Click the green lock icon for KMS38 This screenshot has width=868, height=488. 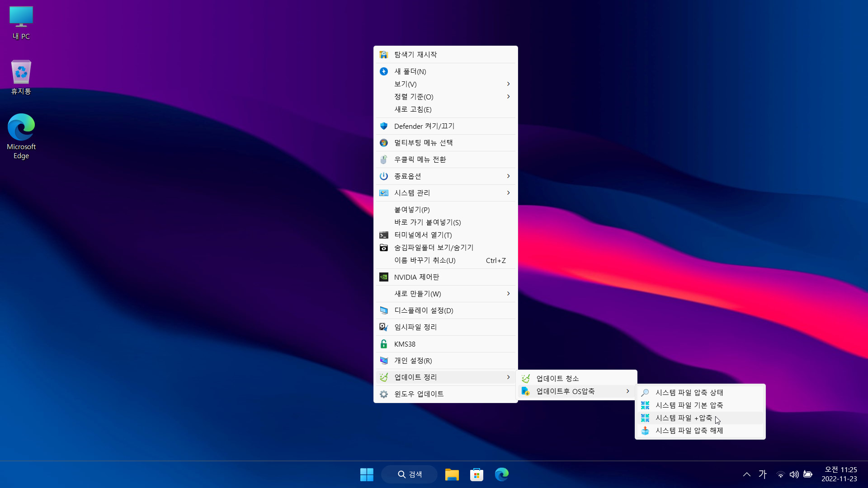(x=384, y=344)
